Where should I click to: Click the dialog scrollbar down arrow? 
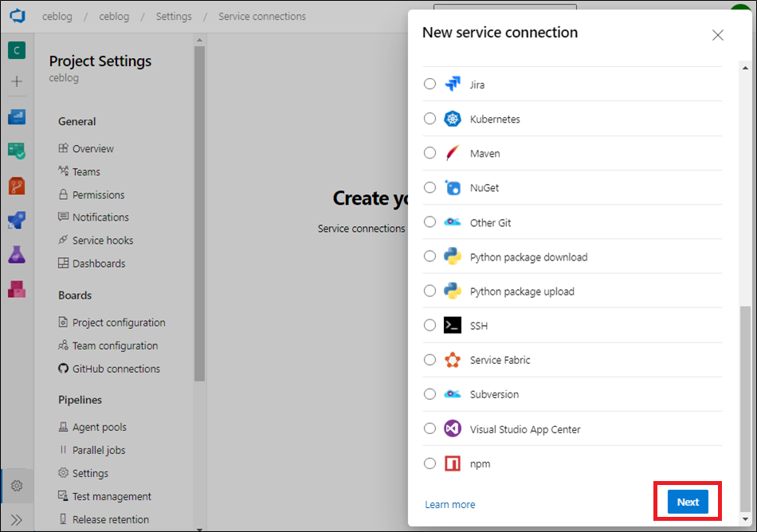click(745, 519)
